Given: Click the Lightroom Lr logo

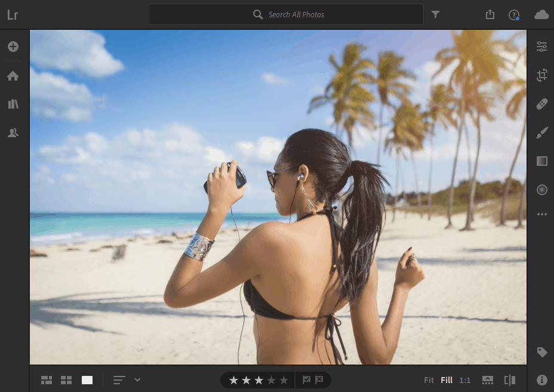Looking at the screenshot, I should [13, 15].
